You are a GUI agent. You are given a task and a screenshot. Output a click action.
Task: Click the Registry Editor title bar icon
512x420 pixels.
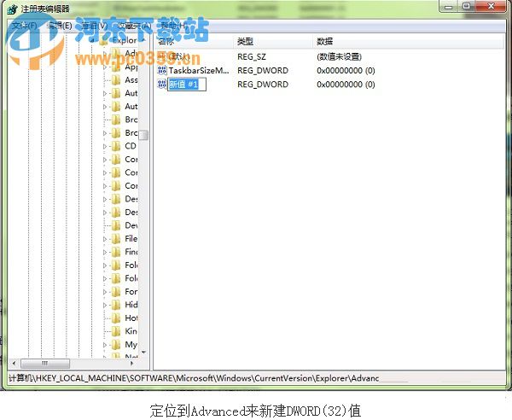point(13,9)
